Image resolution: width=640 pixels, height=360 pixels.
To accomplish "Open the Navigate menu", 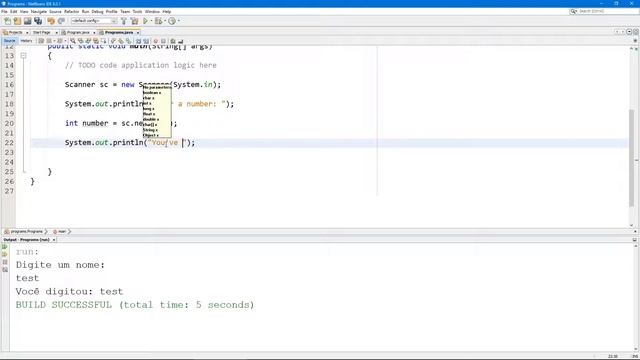I will tap(39, 11).
